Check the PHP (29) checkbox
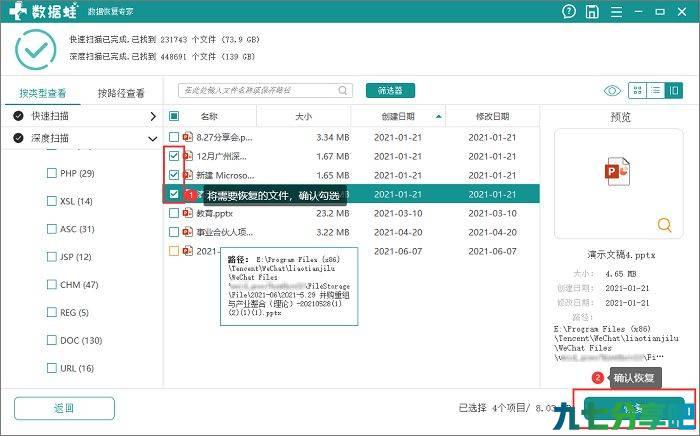700x436 pixels. (52, 173)
